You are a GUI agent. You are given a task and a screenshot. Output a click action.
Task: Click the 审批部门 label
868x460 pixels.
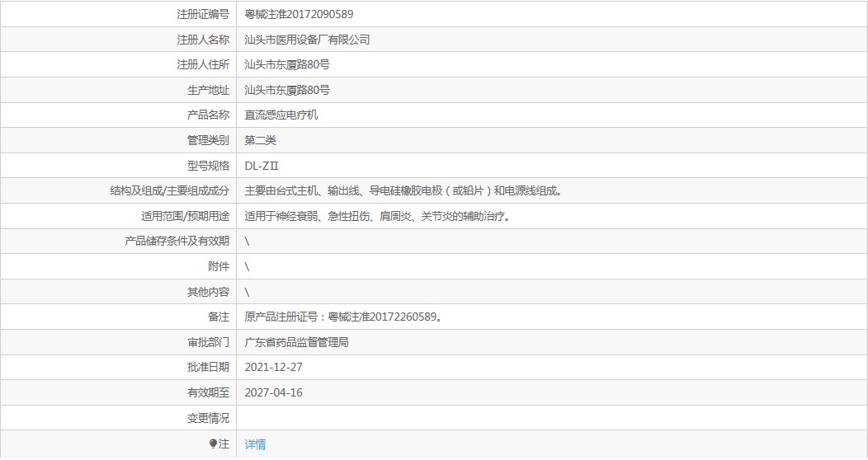click(208, 342)
